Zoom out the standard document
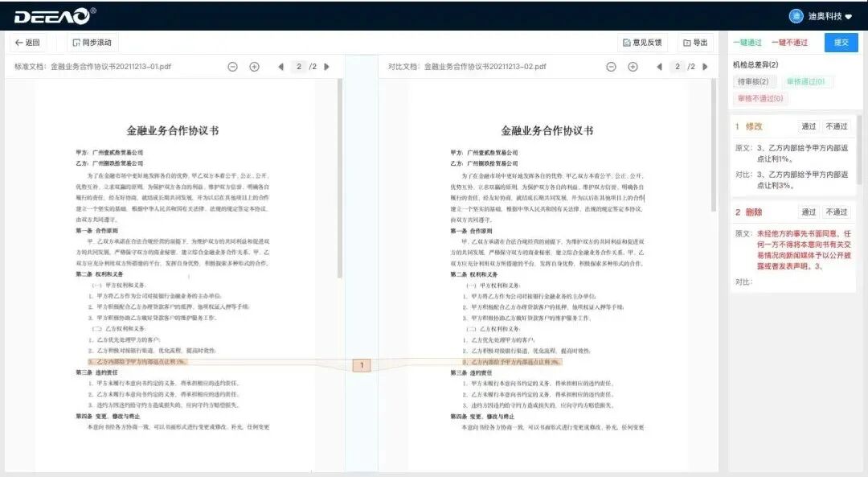 tap(232, 67)
